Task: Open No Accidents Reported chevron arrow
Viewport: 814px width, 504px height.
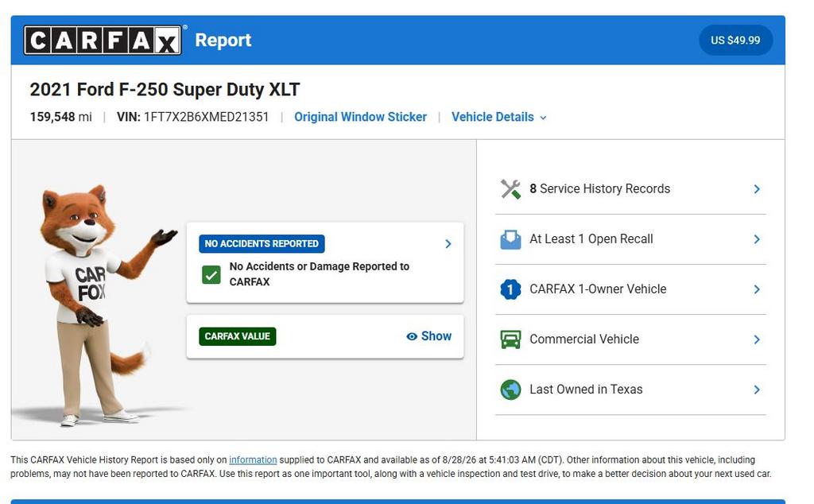Action: pyautogui.click(x=448, y=244)
